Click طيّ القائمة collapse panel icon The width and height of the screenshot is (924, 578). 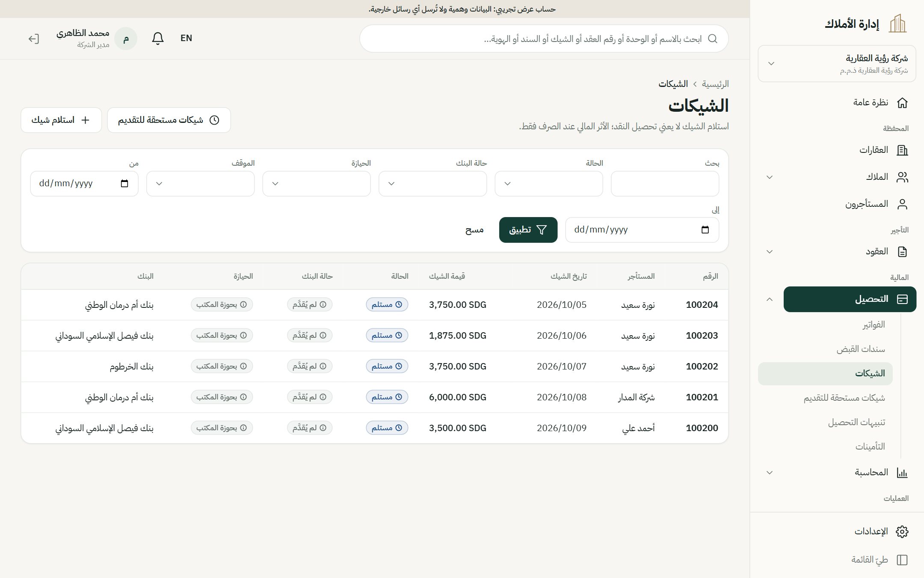[902, 560]
